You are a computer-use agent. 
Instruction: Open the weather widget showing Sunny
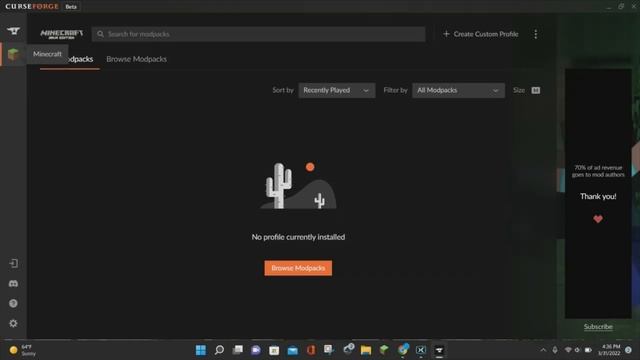[23, 350]
